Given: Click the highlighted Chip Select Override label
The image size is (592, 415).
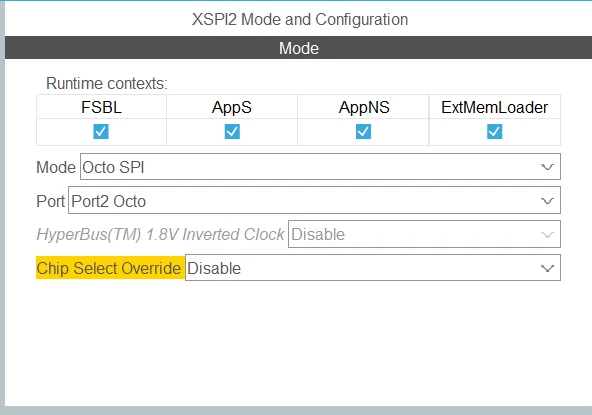Looking at the screenshot, I should (109, 268).
